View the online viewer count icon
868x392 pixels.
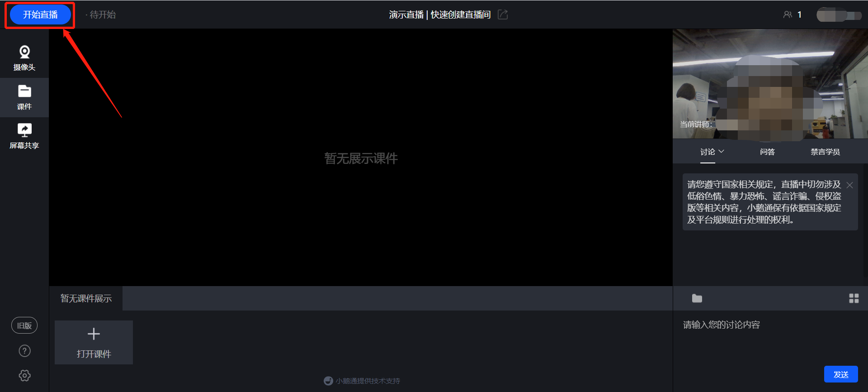tap(788, 14)
